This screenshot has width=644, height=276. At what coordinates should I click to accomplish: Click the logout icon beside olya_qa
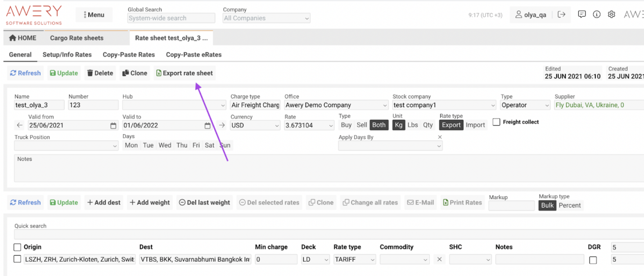point(561,14)
